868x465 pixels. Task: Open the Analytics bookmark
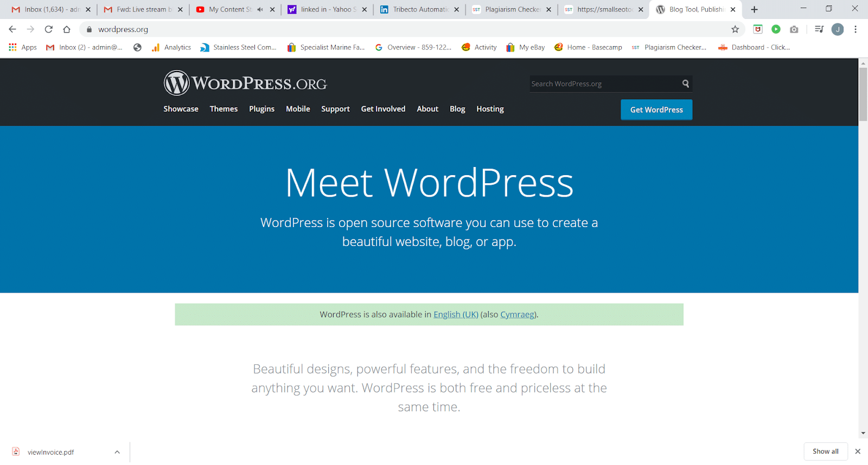coord(171,48)
